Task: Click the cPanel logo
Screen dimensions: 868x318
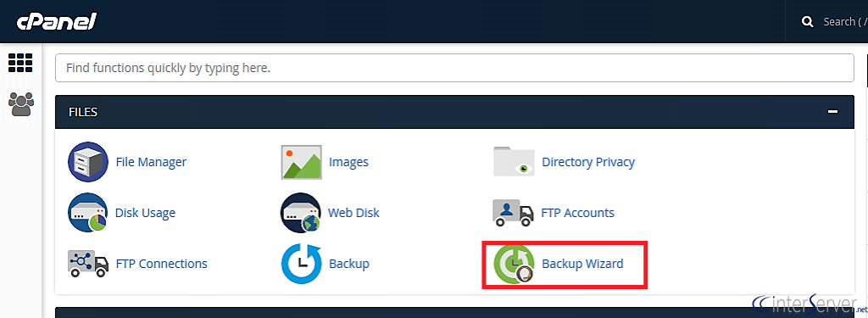Action: (x=57, y=21)
